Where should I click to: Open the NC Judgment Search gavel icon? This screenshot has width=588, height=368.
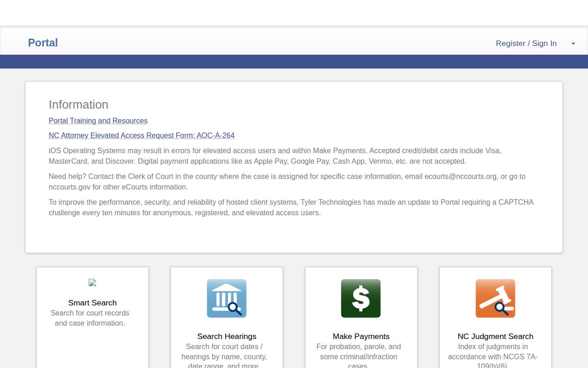pyautogui.click(x=495, y=298)
